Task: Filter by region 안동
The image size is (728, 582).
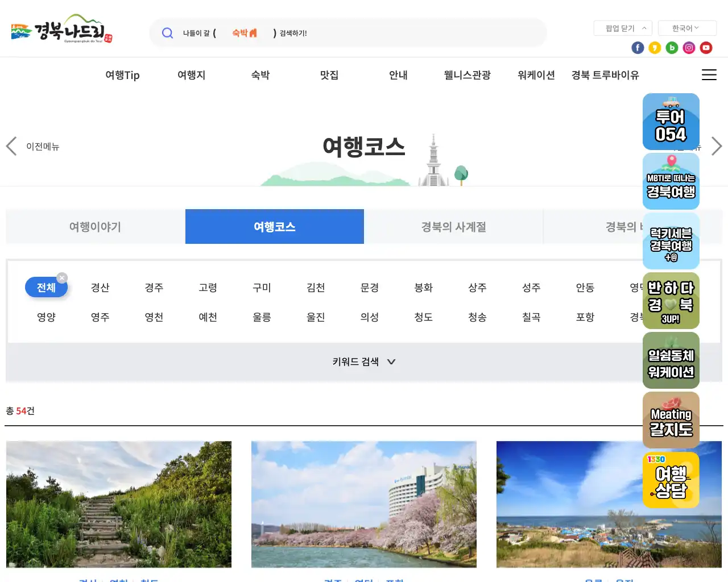Action: pyautogui.click(x=585, y=288)
